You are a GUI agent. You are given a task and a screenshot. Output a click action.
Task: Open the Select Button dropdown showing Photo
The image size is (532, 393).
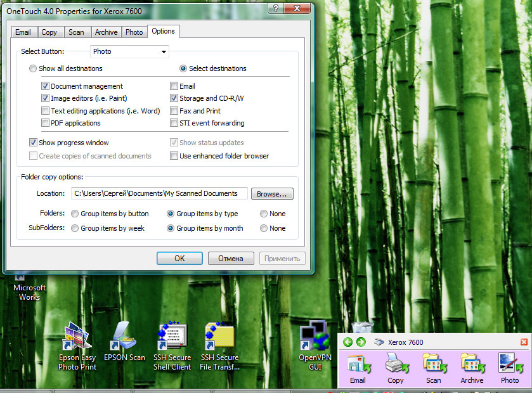(129, 51)
